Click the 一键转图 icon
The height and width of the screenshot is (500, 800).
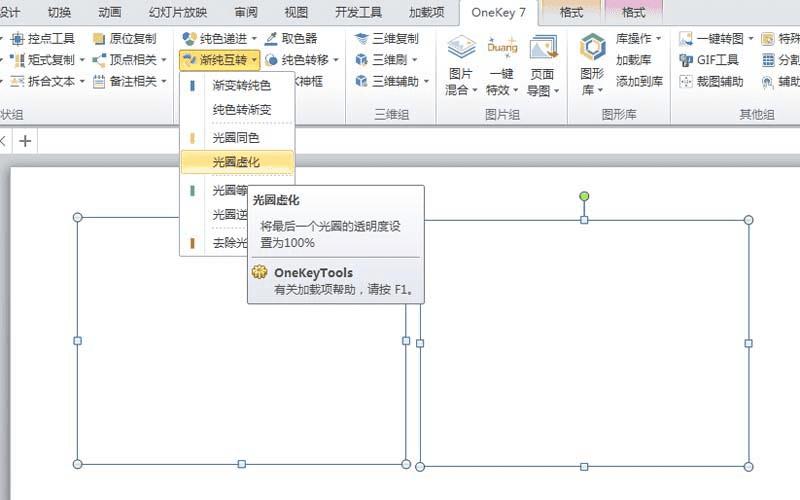686,39
